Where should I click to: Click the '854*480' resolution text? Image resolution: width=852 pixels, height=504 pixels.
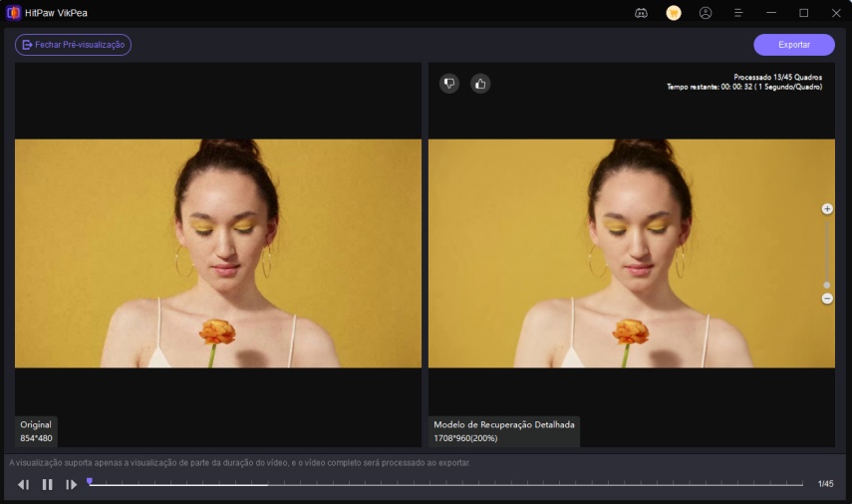pyautogui.click(x=37, y=438)
